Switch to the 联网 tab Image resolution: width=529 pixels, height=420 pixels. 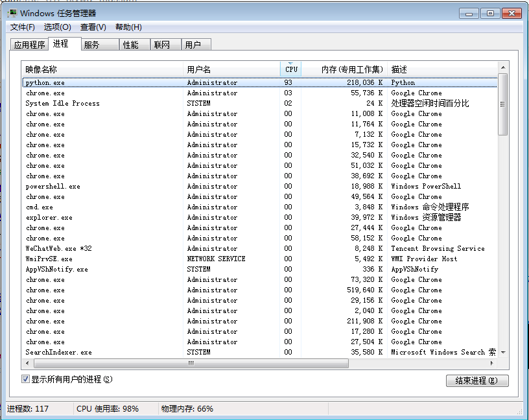166,45
